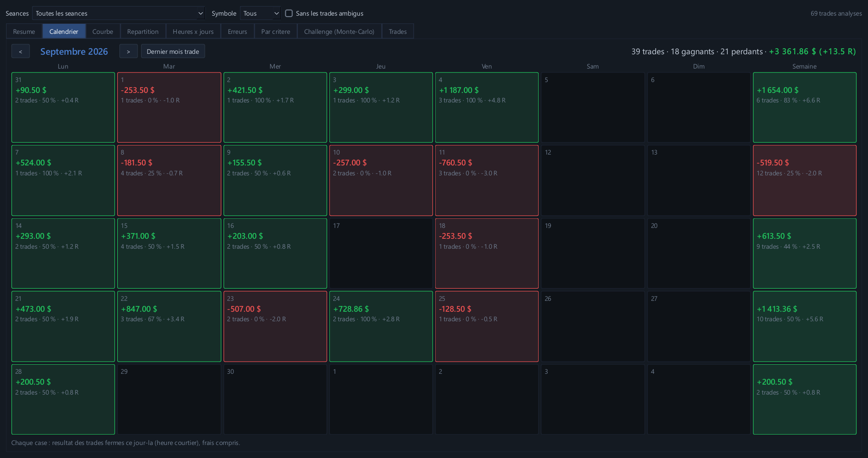Viewport: 868px width, 458px height.
Task: Click the Septembre 2026 month title
Action: tap(74, 51)
